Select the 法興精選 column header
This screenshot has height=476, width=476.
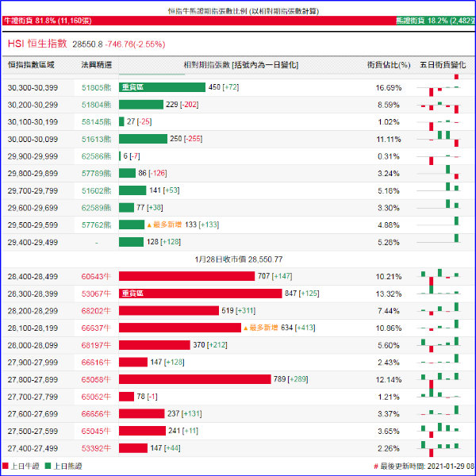pyautogui.click(x=97, y=65)
